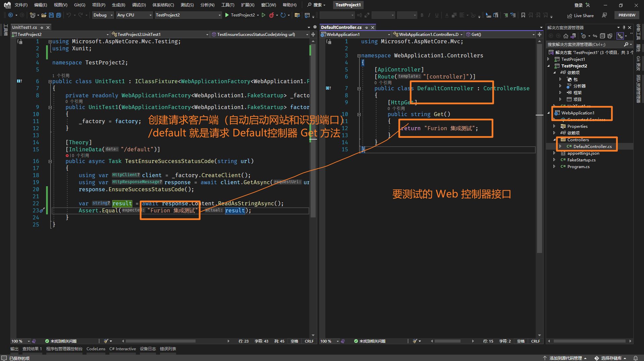Start TestProject2 without debugging
644x361 pixels.
264,15
